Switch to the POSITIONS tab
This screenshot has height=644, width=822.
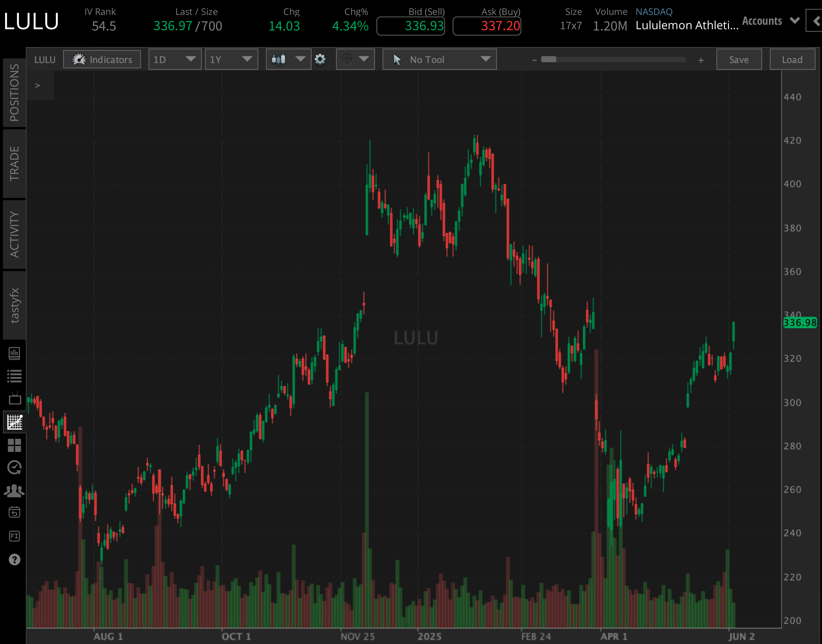coord(14,92)
